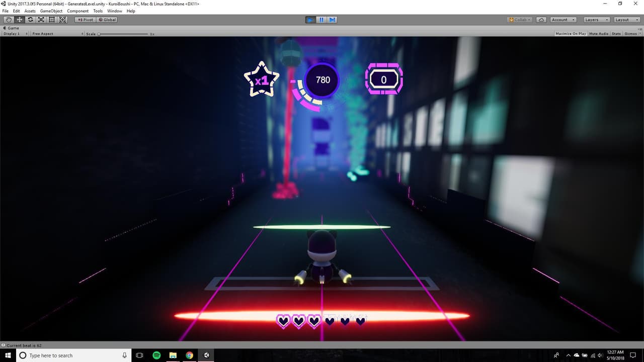
Task: Click the Play button
Action: [310, 20]
